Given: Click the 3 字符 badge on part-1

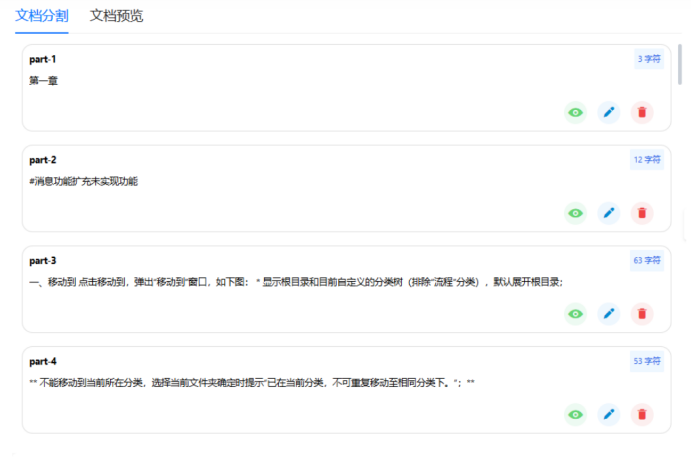Looking at the screenshot, I should pyautogui.click(x=649, y=59).
